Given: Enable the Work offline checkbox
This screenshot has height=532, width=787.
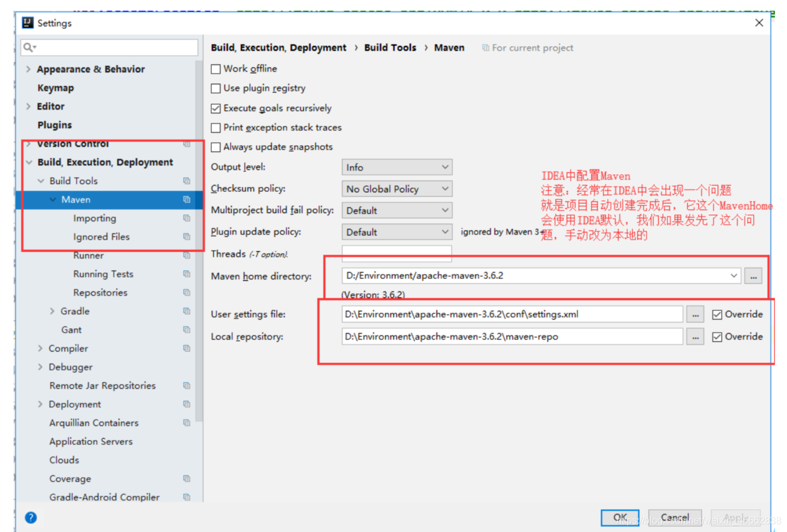Looking at the screenshot, I should coord(216,69).
